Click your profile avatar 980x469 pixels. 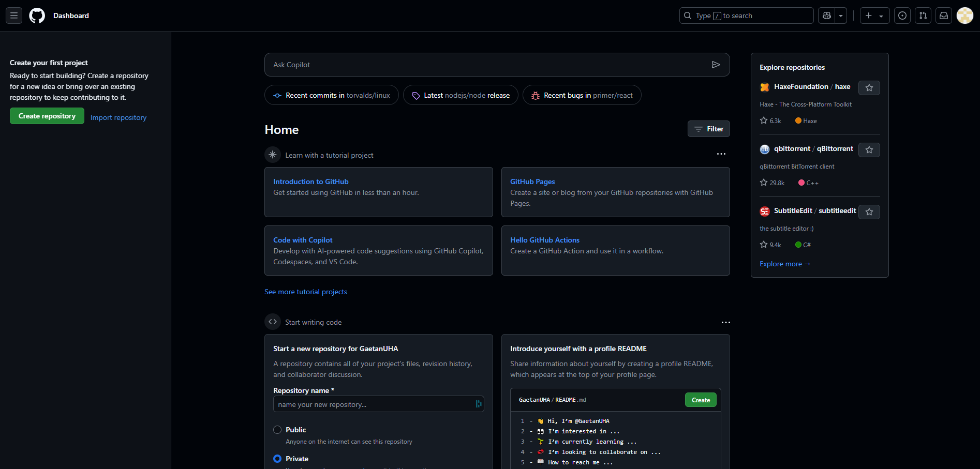click(x=964, y=16)
